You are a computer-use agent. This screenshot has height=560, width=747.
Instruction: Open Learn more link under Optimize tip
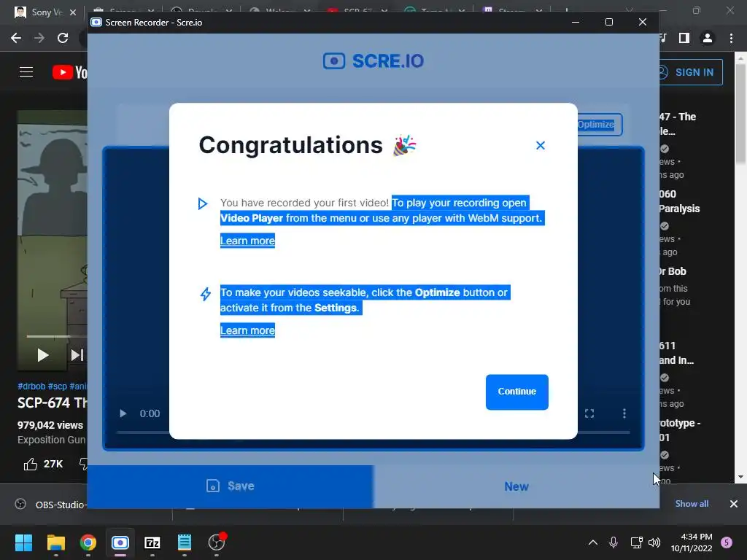[247, 330]
